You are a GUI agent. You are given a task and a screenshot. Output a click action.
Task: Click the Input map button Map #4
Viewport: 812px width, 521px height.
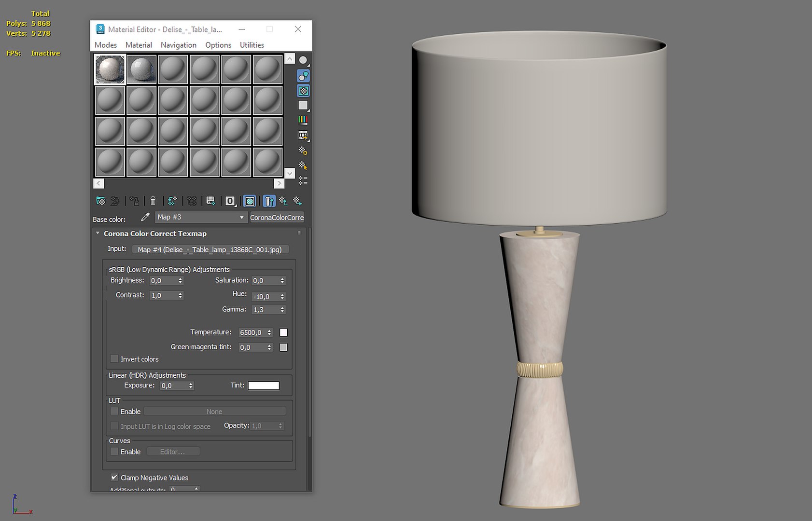pyautogui.click(x=210, y=249)
